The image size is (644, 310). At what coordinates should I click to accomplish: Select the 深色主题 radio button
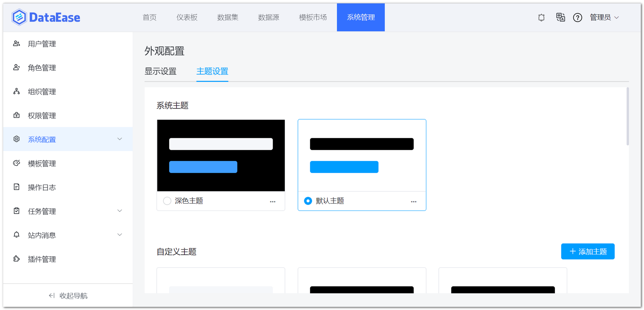tap(167, 201)
